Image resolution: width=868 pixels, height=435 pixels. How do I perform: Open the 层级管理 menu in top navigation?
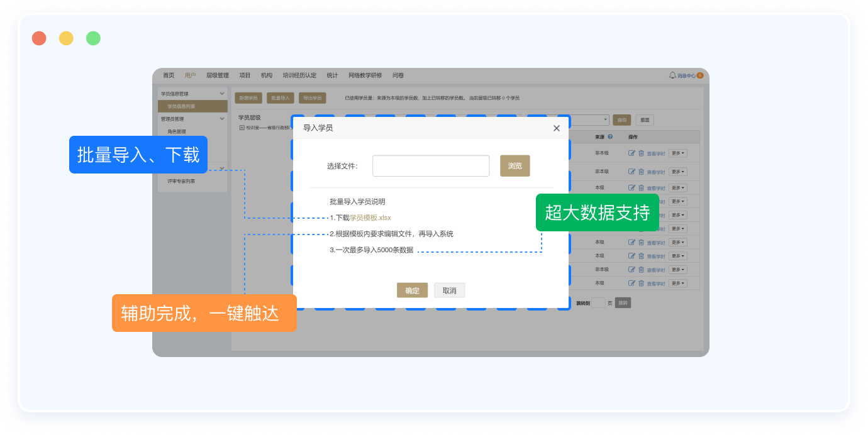(x=218, y=75)
